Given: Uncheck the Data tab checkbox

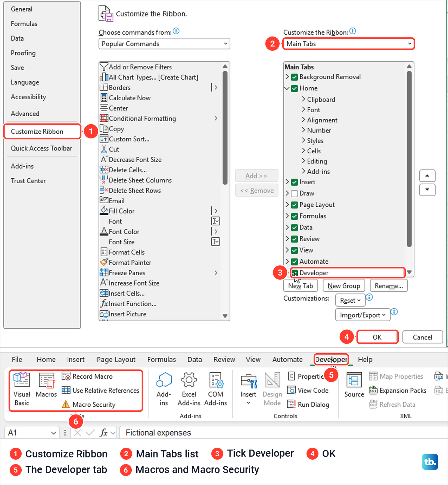Looking at the screenshot, I should pos(295,228).
